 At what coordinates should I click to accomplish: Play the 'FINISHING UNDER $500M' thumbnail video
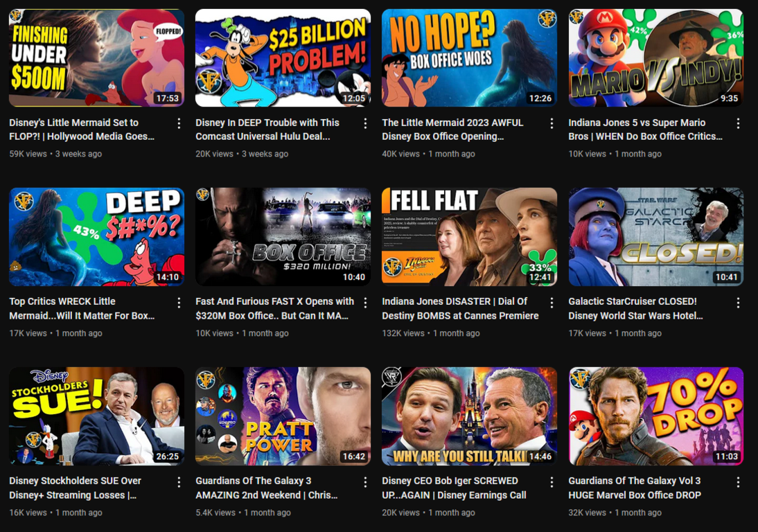point(96,58)
